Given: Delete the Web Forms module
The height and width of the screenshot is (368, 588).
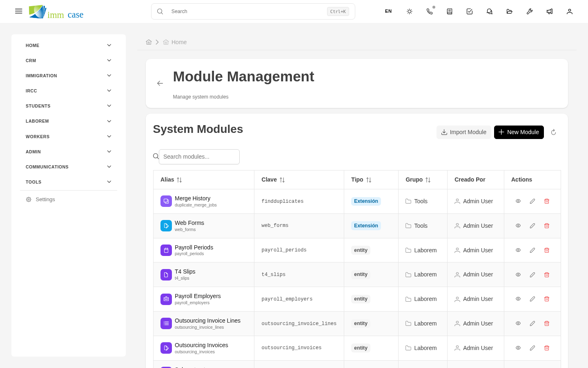Looking at the screenshot, I should 547,226.
